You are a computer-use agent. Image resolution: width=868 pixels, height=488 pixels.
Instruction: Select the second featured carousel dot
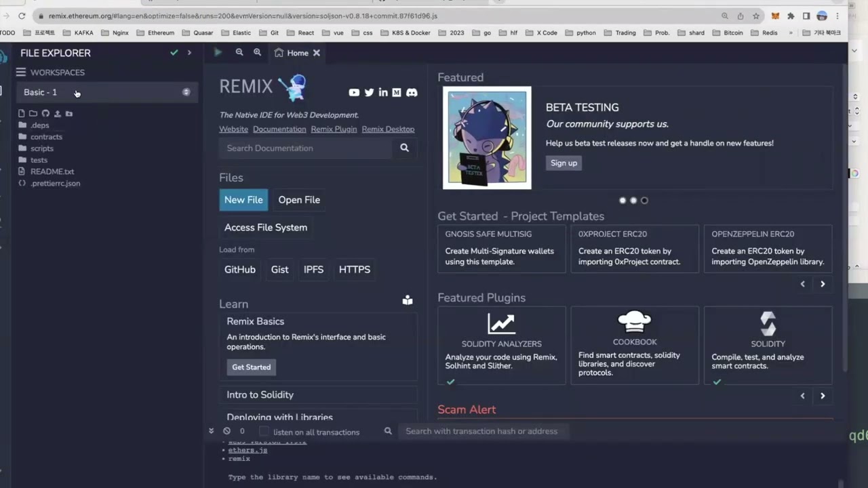point(633,201)
